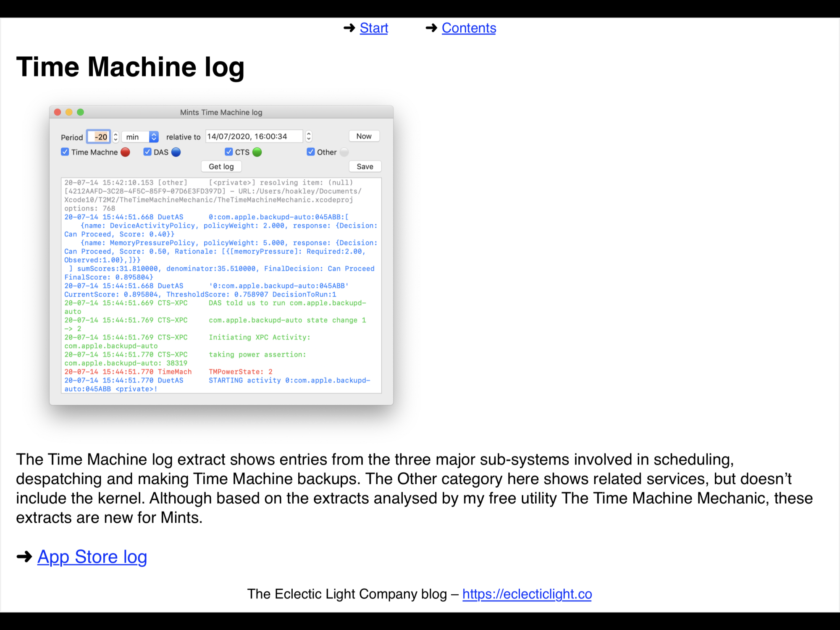Open the Contents link
The image size is (840, 630).
469,28
